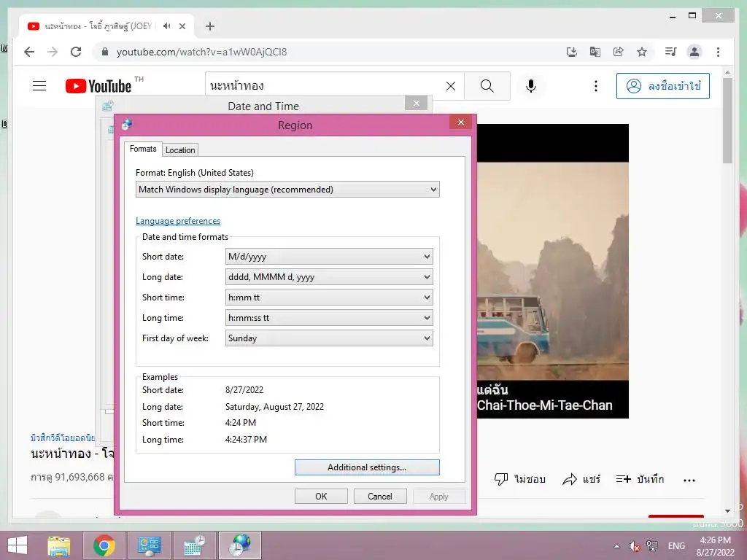Click ENG input language indicator

click(676, 546)
